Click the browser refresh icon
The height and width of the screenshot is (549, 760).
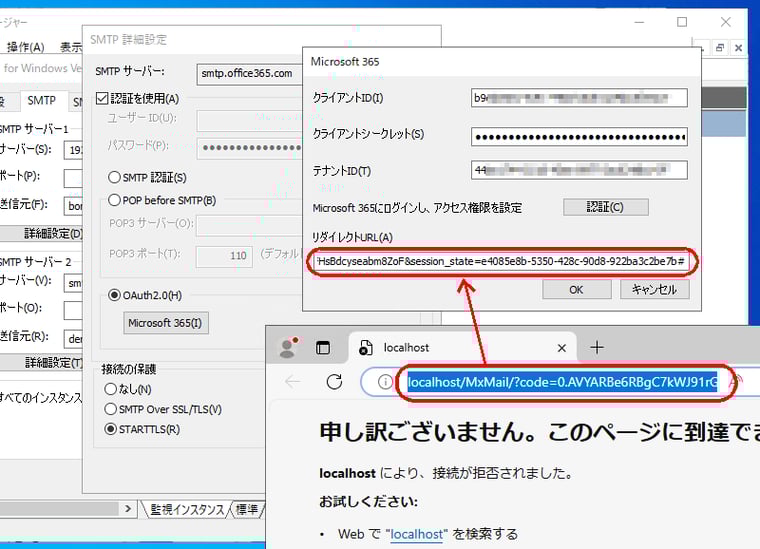click(334, 382)
